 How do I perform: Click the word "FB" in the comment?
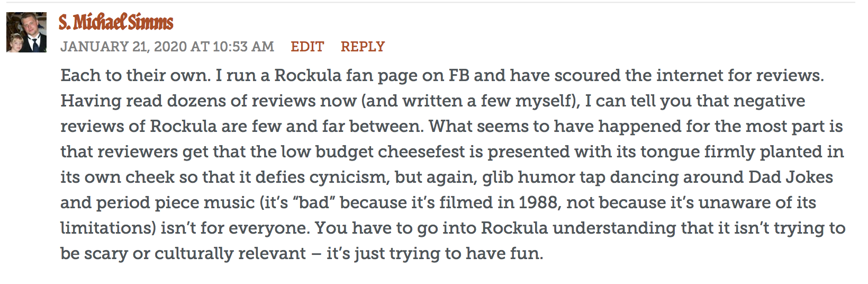[459, 75]
